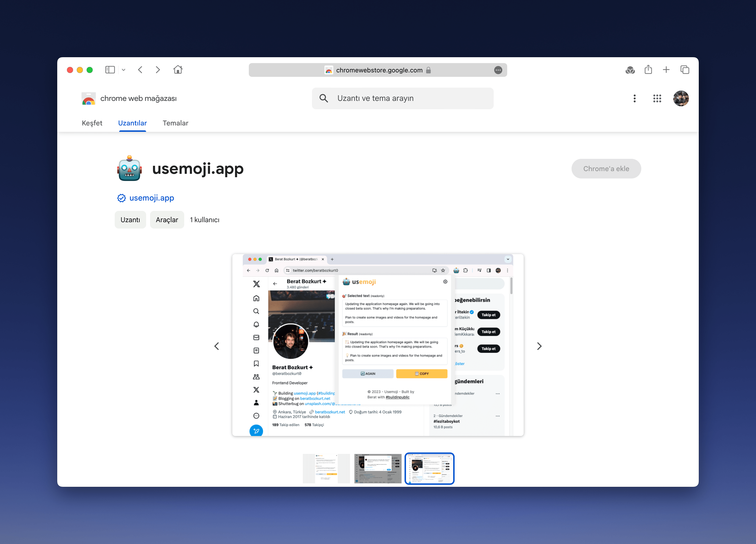Select the first screenshot thumbnail
The height and width of the screenshot is (544, 756).
pos(326,468)
